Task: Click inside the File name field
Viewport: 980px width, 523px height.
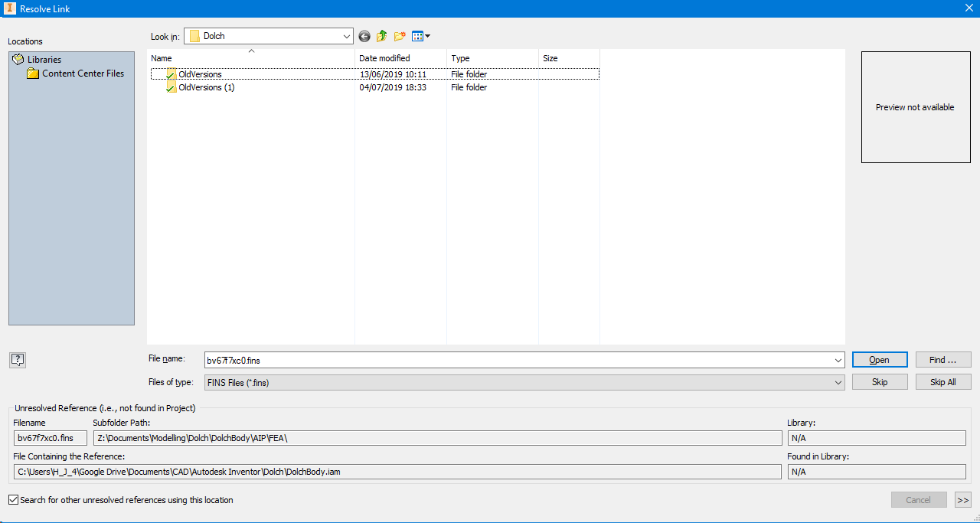Action: tap(459, 360)
